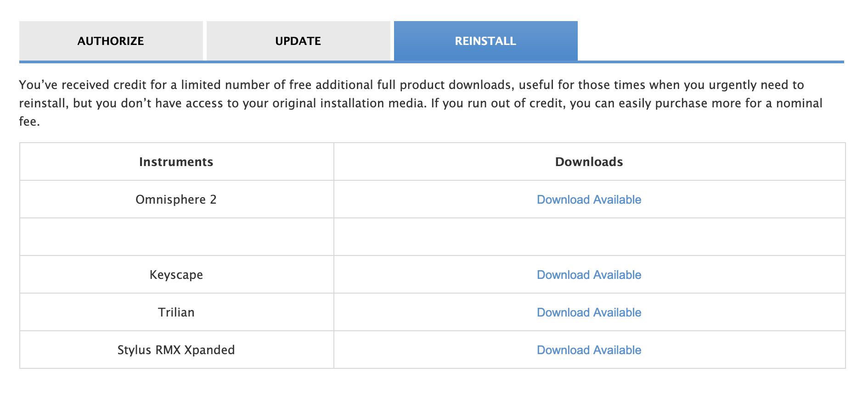Click the Stylus RMX Xpanded instrument name

pyautogui.click(x=176, y=350)
